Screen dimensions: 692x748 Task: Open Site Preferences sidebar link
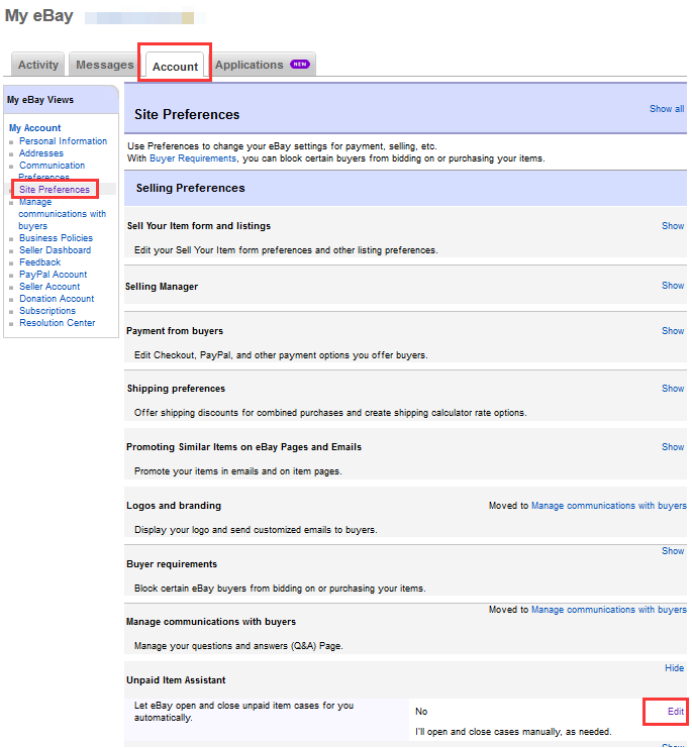click(54, 189)
